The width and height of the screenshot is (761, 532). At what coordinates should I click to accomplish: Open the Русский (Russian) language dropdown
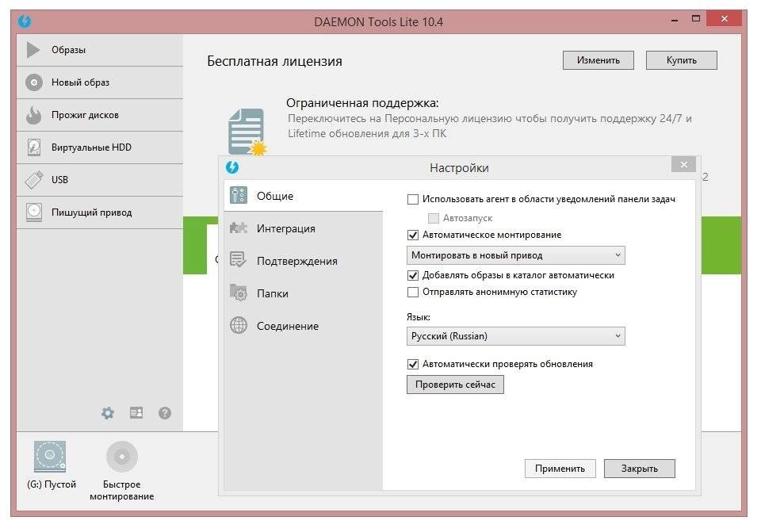point(516,336)
